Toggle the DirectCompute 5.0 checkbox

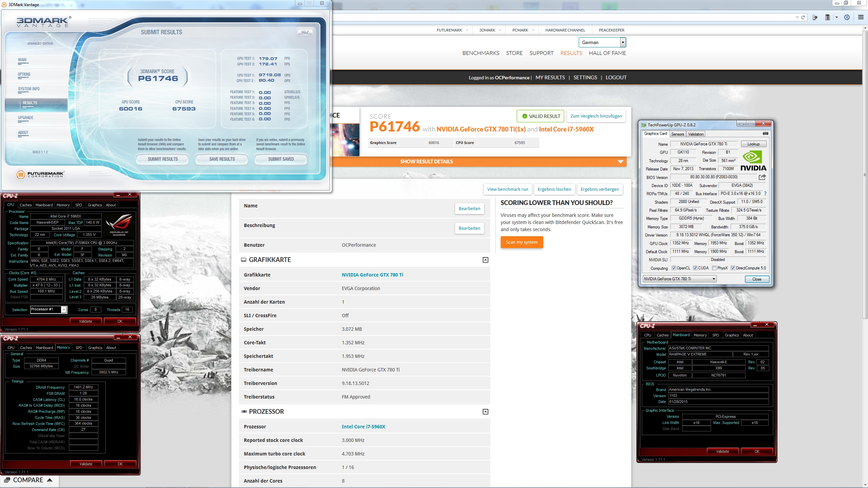[x=733, y=268]
